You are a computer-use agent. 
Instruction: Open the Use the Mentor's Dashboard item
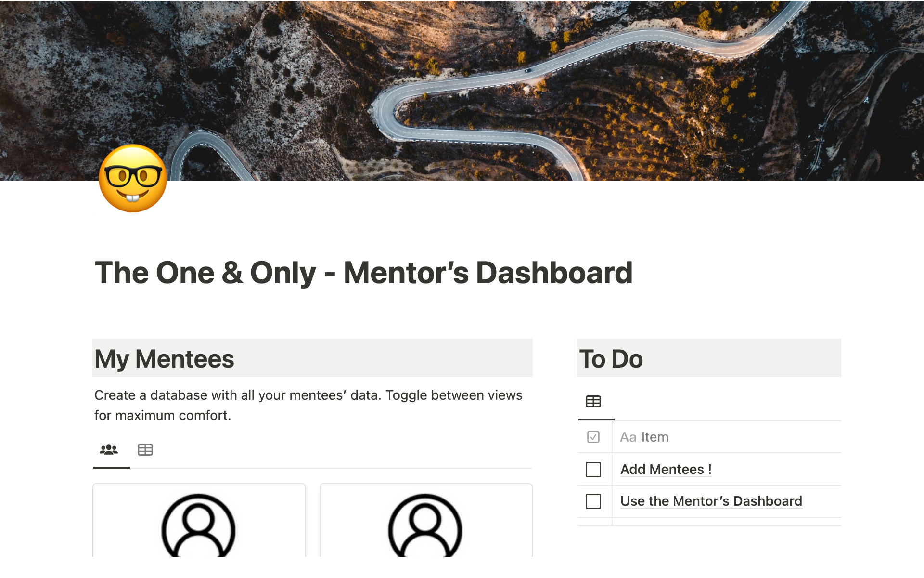[x=711, y=501]
